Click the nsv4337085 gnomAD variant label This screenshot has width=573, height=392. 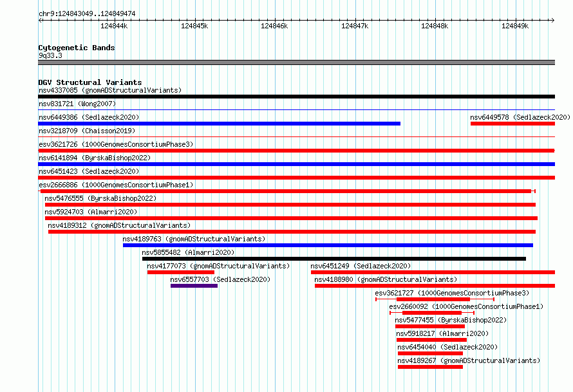(x=110, y=90)
